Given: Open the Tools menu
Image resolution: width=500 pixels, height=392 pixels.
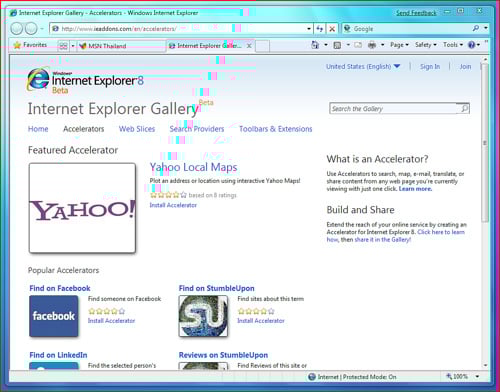Looking at the screenshot, I should [453, 45].
